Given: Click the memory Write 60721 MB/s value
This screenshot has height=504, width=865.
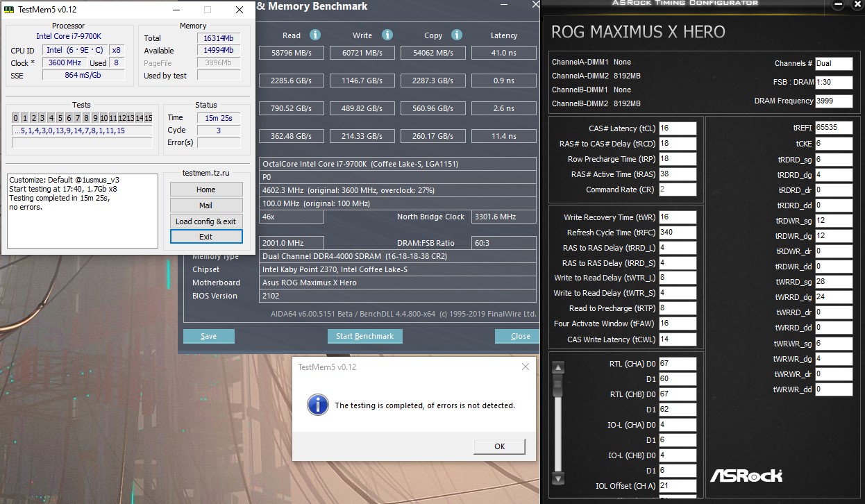Looking at the screenshot, I should [x=362, y=53].
